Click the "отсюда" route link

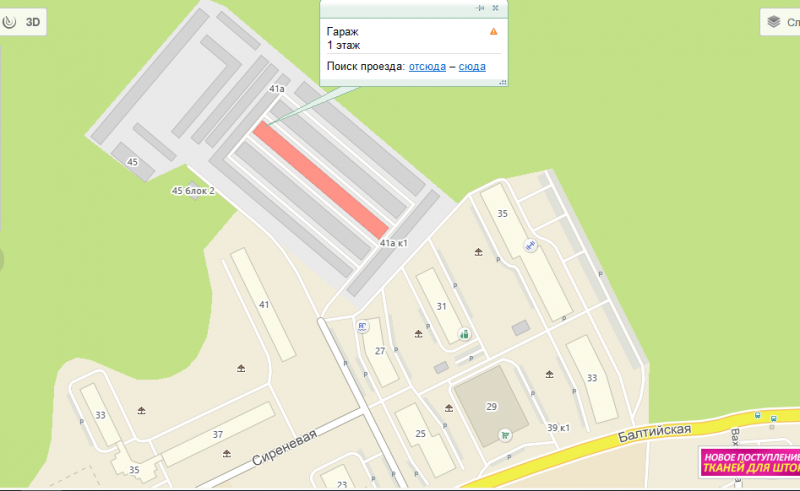pos(427,66)
